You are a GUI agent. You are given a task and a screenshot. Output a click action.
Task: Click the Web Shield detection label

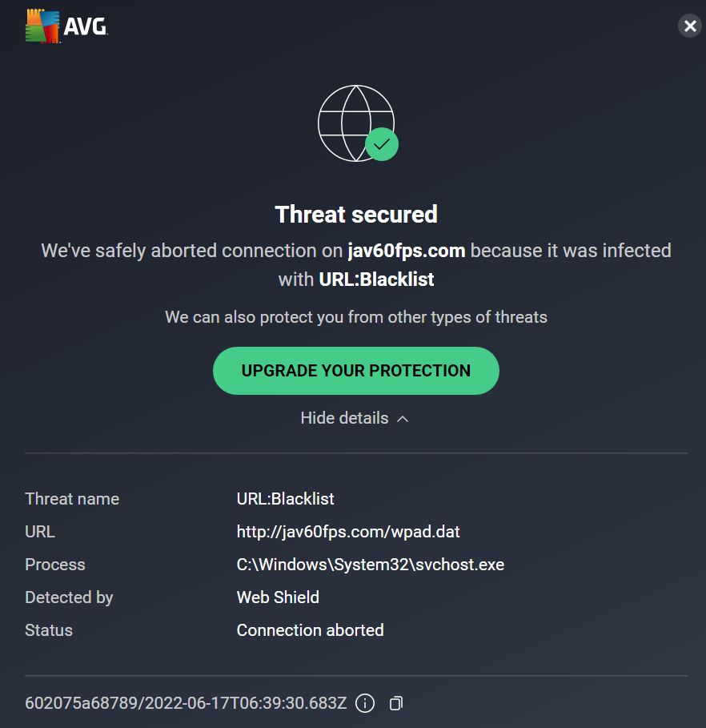coord(277,597)
